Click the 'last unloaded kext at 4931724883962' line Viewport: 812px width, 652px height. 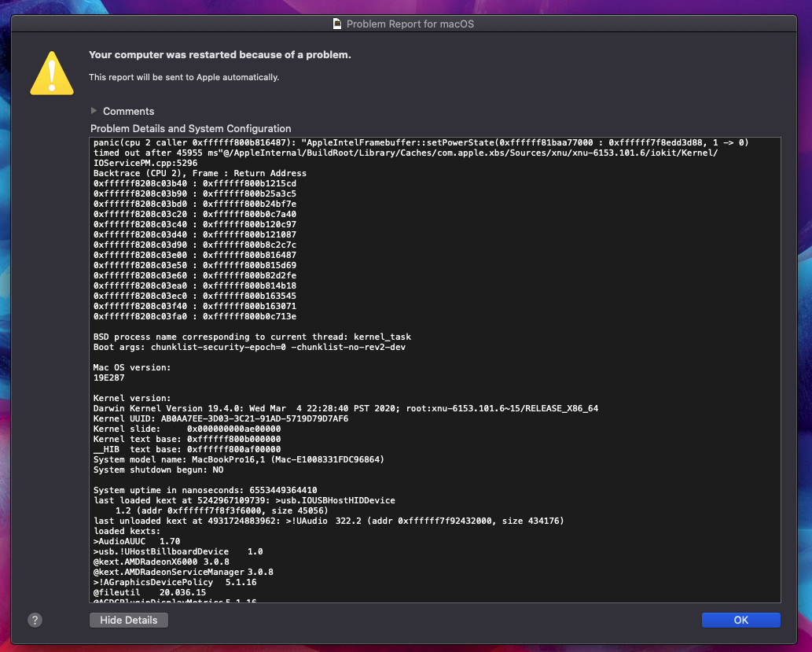[329, 521]
